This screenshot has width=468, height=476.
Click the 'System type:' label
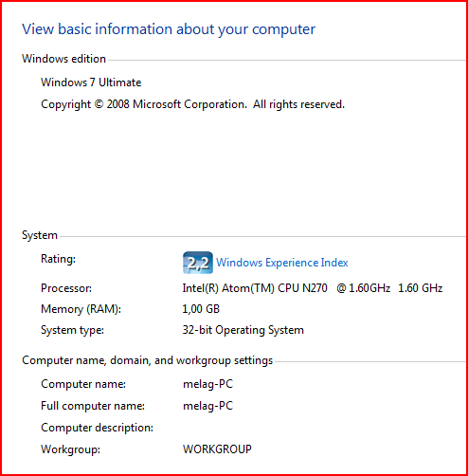click(x=72, y=330)
